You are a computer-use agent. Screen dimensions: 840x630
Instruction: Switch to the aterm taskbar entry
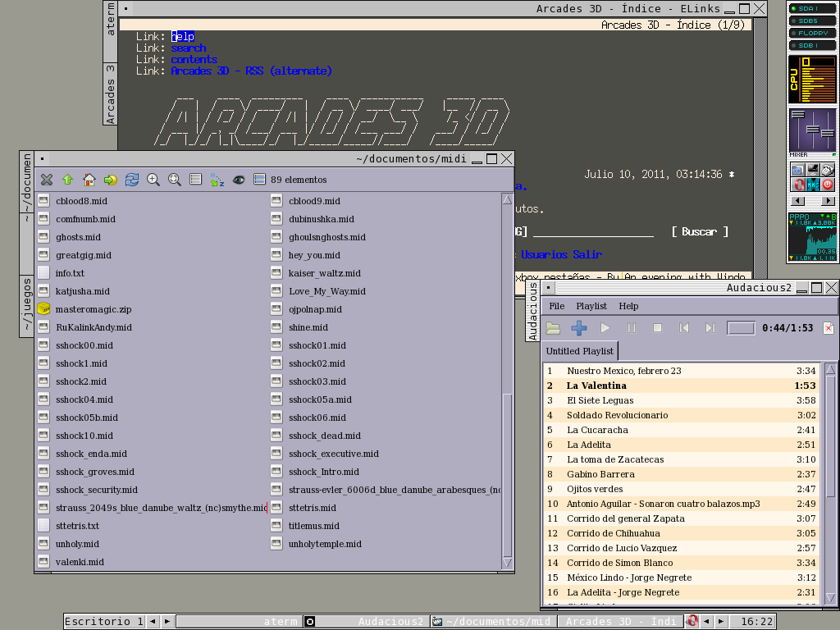coord(239,622)
